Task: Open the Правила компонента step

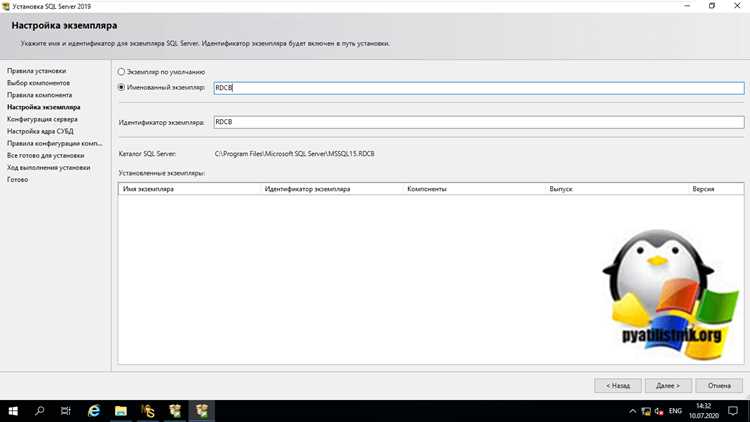Action: tap(39, 95)
